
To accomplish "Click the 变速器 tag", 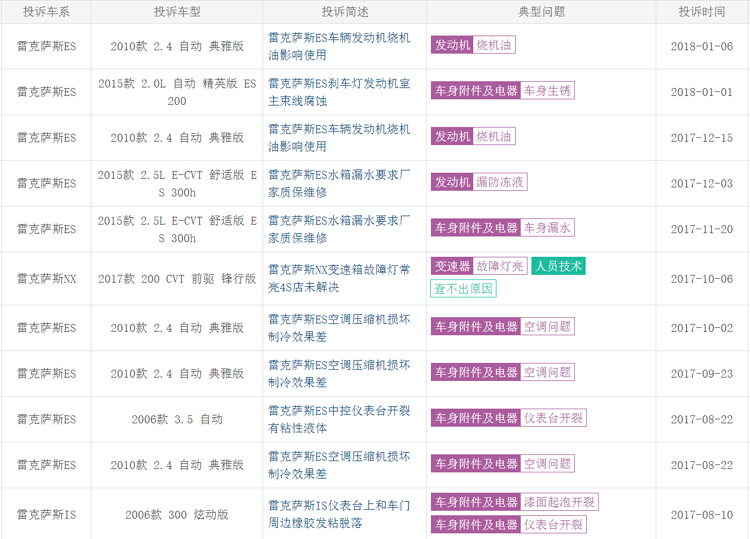I will point(452,266).
